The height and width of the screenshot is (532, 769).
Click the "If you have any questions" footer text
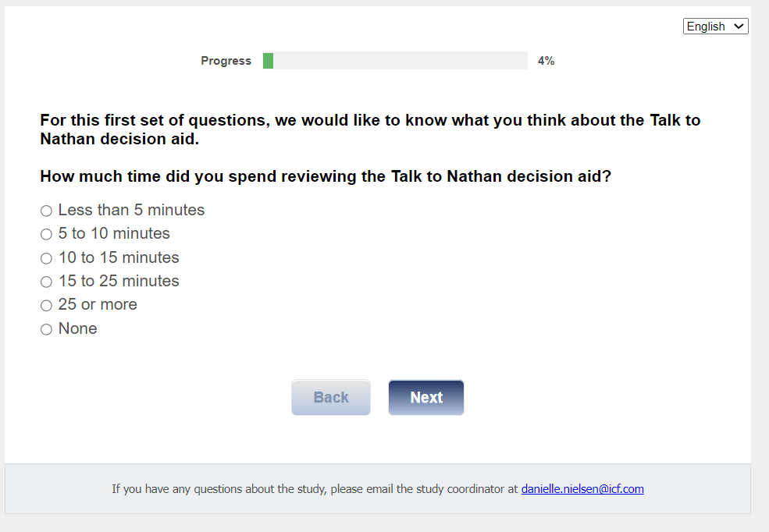click(x=314, y=490)
